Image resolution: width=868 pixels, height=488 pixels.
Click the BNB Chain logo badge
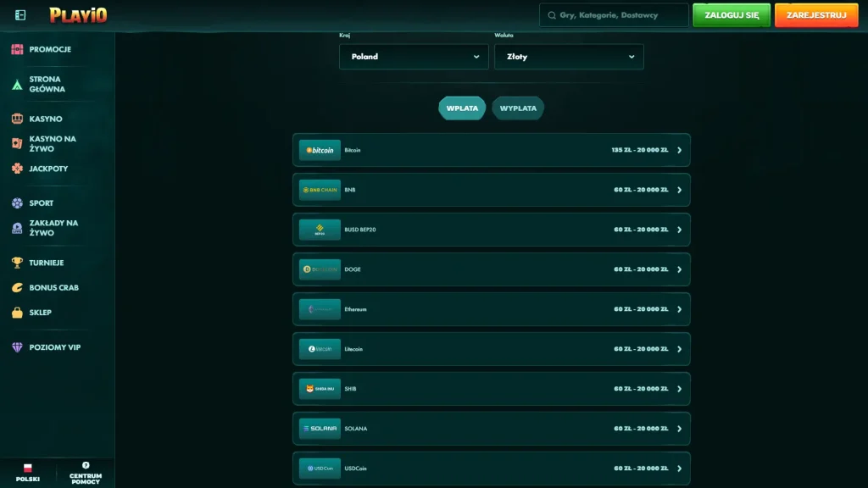[320, 190]
